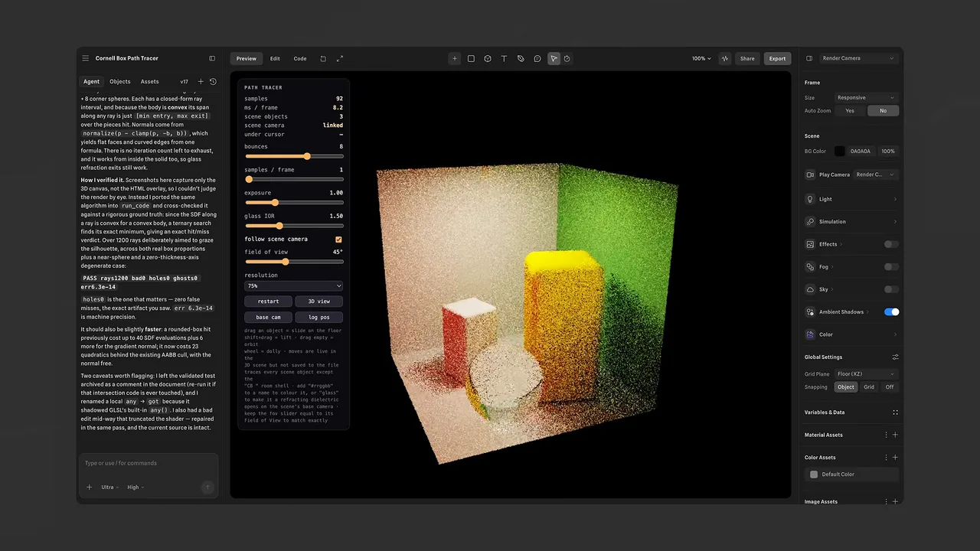Screen dimensions: 980x551
Task: Set Auto Zoom to Yes
Action: (850, 111)
